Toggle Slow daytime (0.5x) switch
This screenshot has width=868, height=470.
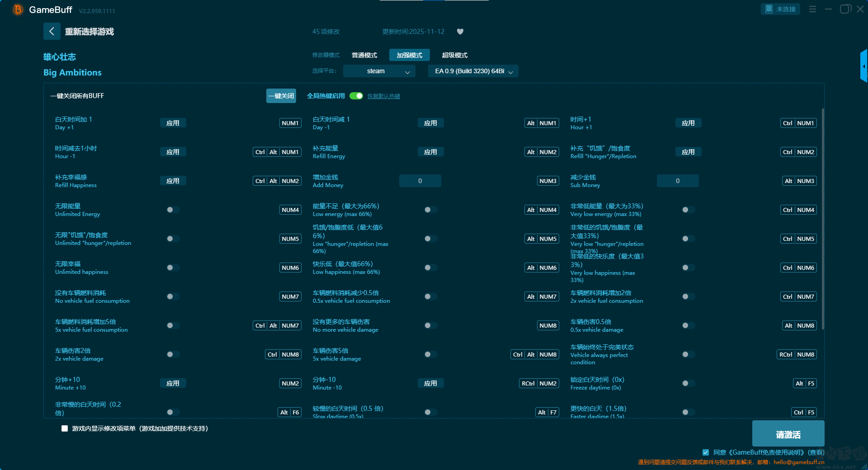[x=430, y=412]
